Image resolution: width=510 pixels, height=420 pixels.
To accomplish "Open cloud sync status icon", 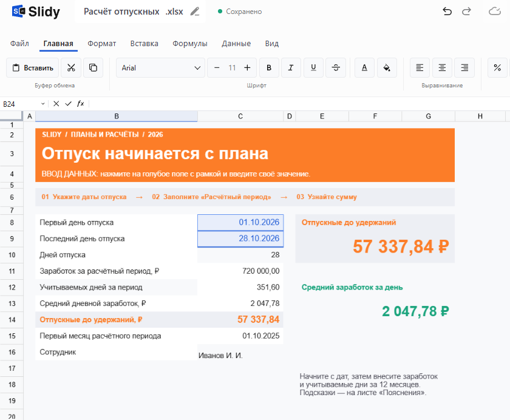I will pos(495,12).
